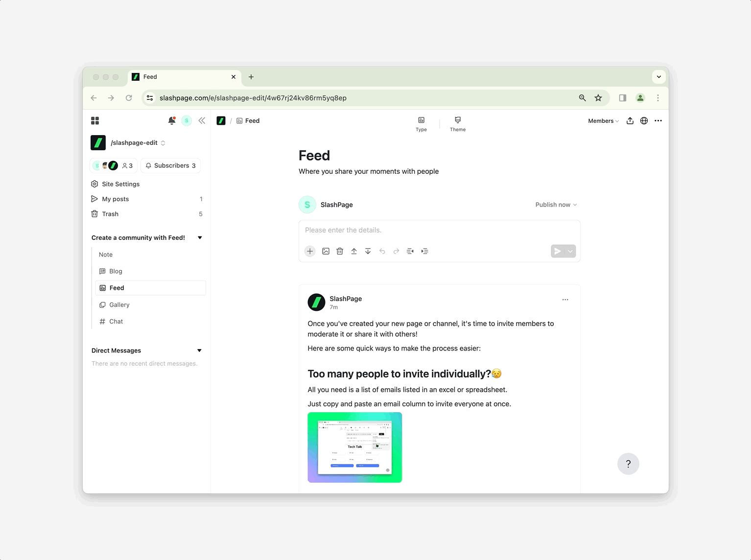Collapse the Direct Messages section
Screen dimensions: 751x560
199,350
